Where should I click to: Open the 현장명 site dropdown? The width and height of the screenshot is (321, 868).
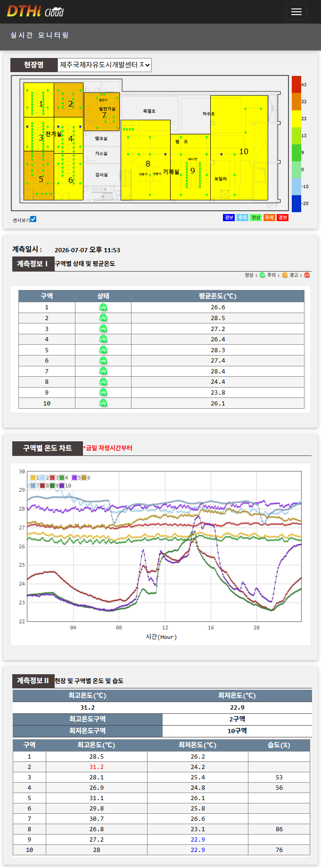click(105, 65)
